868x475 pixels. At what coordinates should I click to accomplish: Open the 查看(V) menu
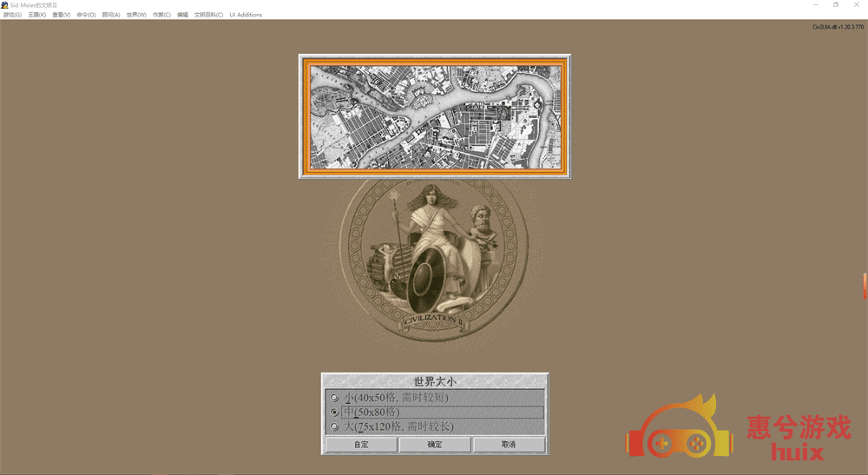[62, 15]
